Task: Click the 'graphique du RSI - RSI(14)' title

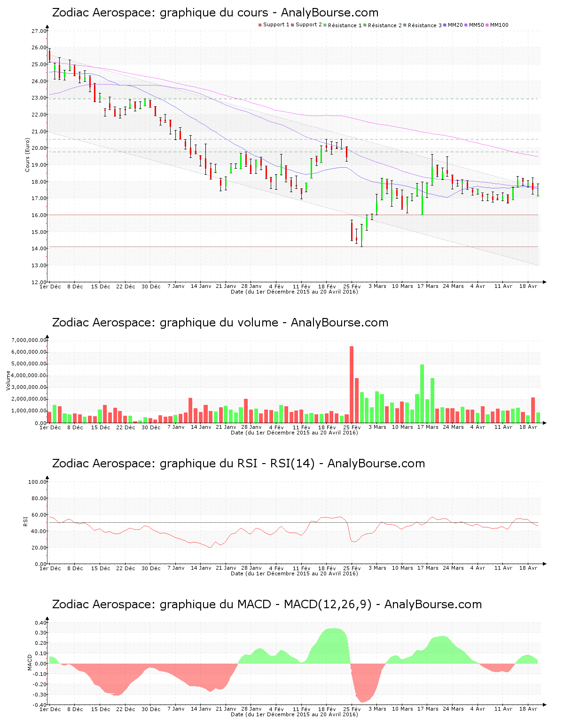Action: pos(238,464)
